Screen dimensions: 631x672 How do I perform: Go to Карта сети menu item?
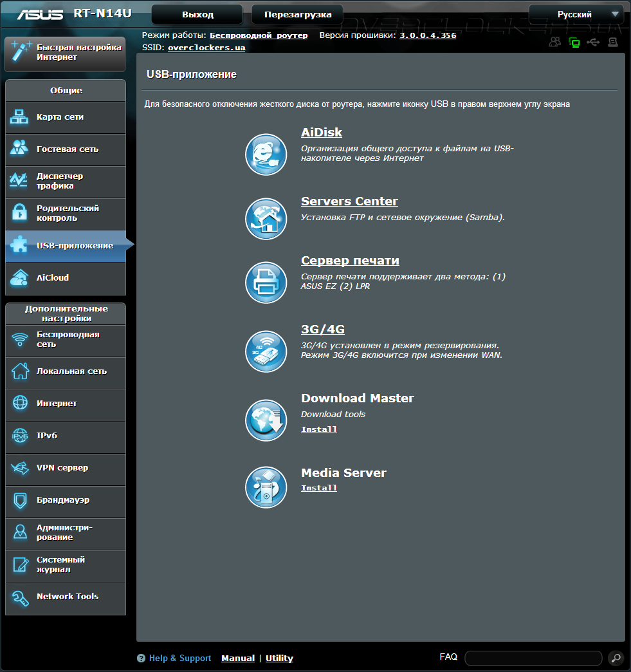tap(66, 117)
